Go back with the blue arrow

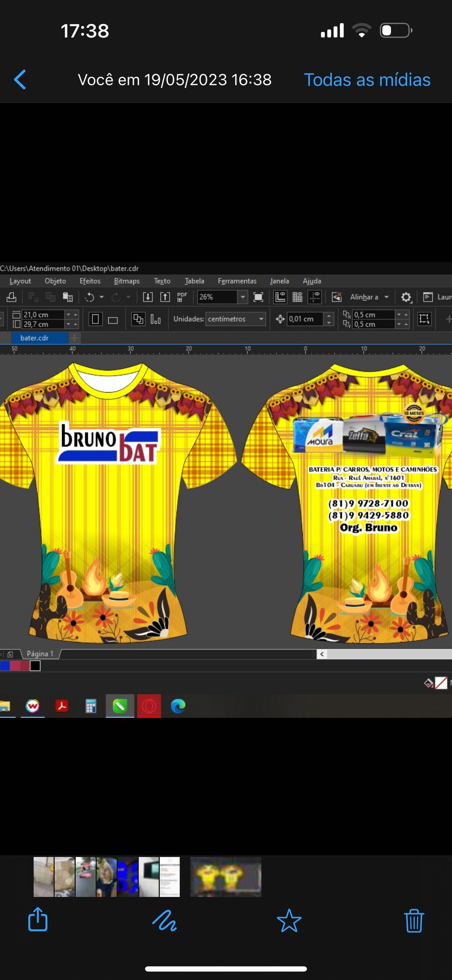pos(20,80)
